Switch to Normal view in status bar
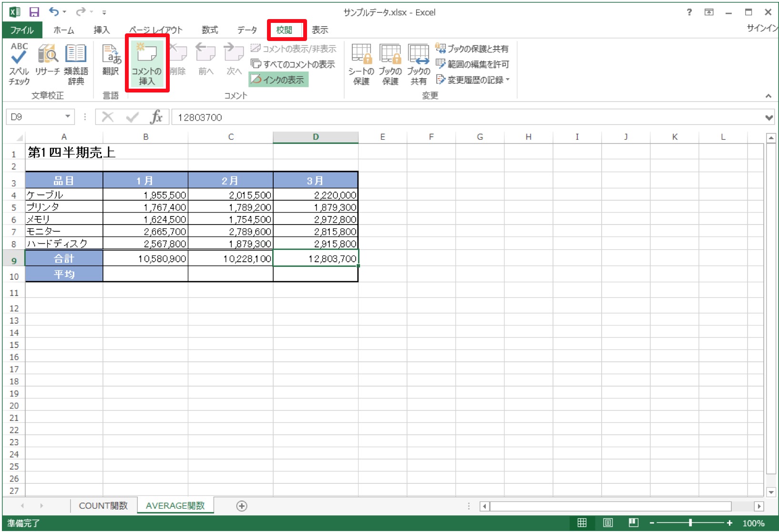Viewport: 779px width, 532px height. [582, 523]
